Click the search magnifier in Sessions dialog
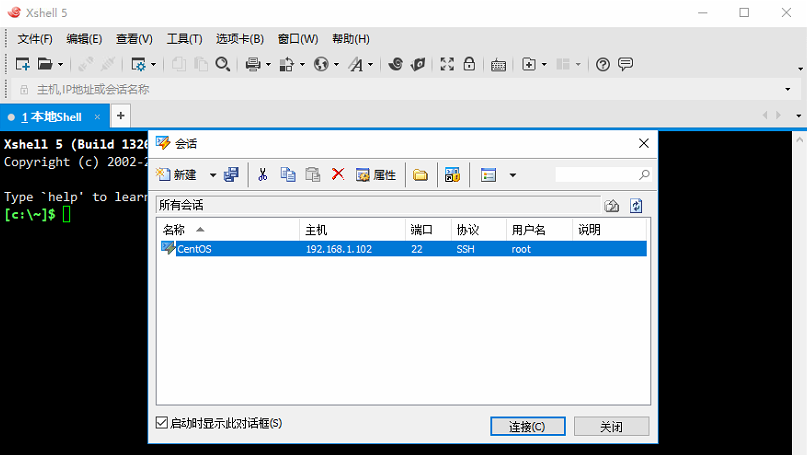This screenshot has height=455, width=807. pyautogui.click(x=644, y=175)
